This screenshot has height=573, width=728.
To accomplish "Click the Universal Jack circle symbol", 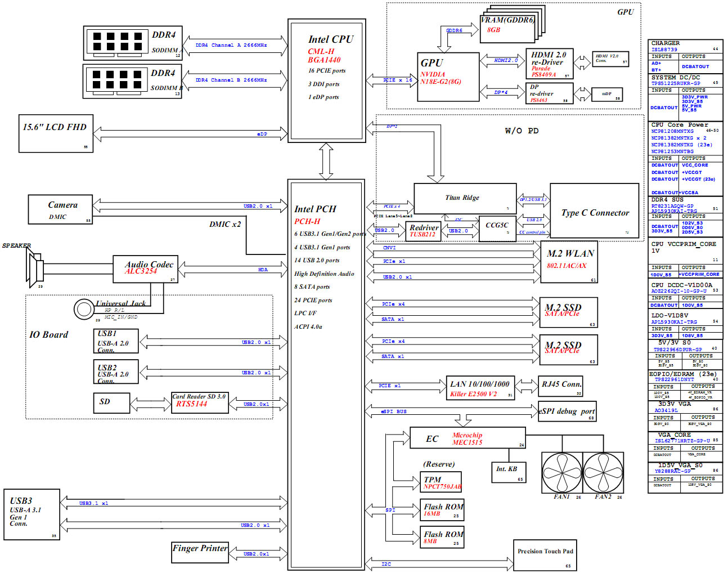I will click(x=84, y=308).
